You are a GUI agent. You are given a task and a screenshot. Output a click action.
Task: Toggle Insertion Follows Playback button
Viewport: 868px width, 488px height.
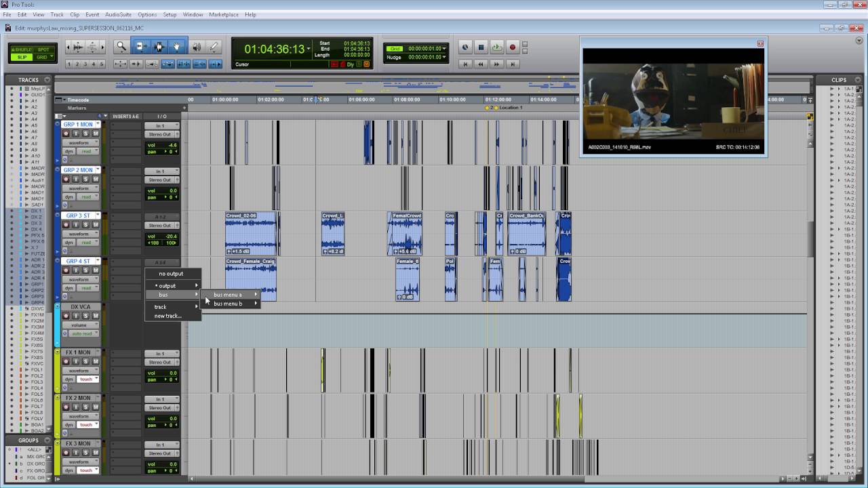pos(216,64)
